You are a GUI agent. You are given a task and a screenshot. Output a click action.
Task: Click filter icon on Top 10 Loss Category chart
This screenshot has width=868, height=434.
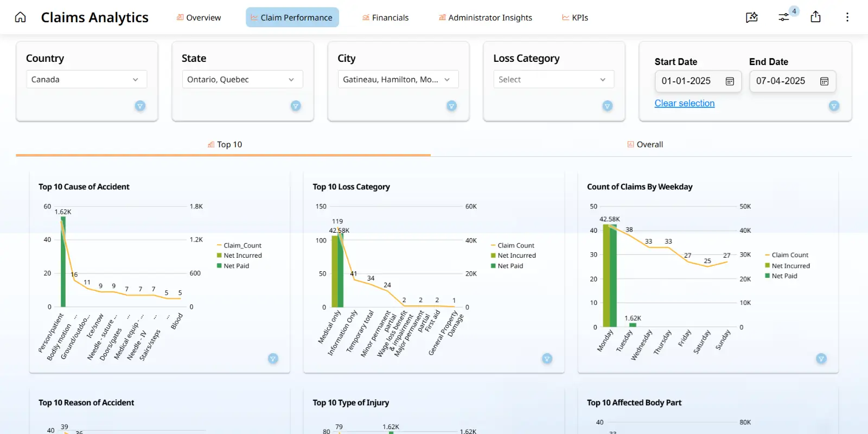pos(547,359)
